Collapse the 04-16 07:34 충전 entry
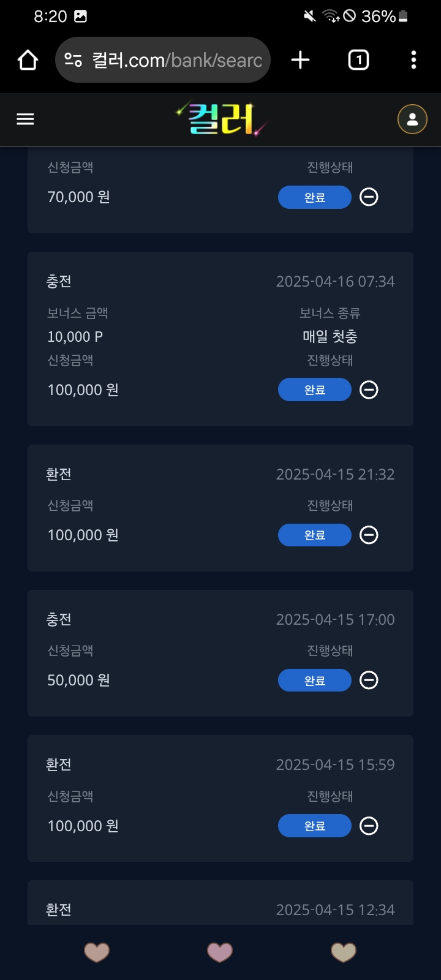This screenshot has width=441, height=980. tap(369, 390)
